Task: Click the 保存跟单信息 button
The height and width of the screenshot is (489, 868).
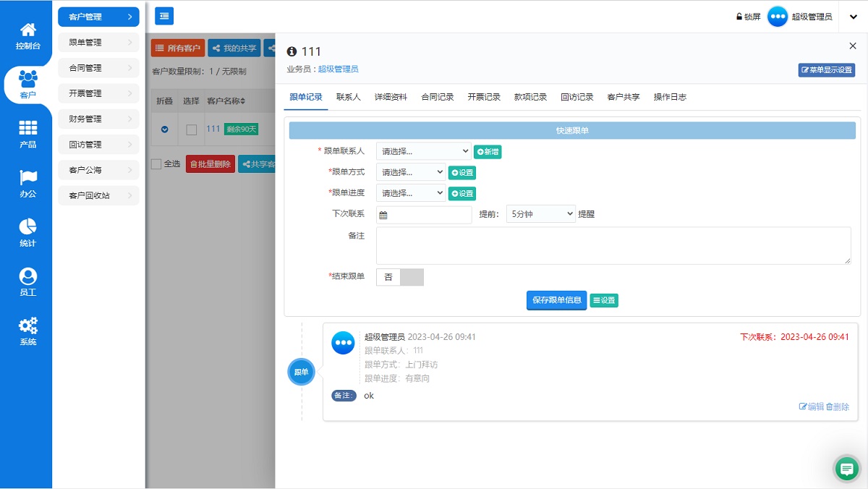Action: tap(556, 300)
